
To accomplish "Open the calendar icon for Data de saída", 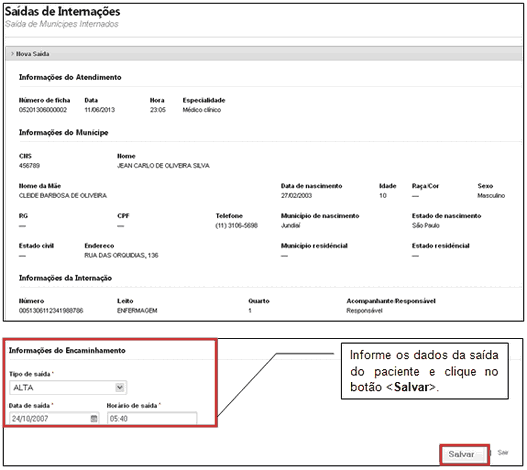I will point(94,418).
